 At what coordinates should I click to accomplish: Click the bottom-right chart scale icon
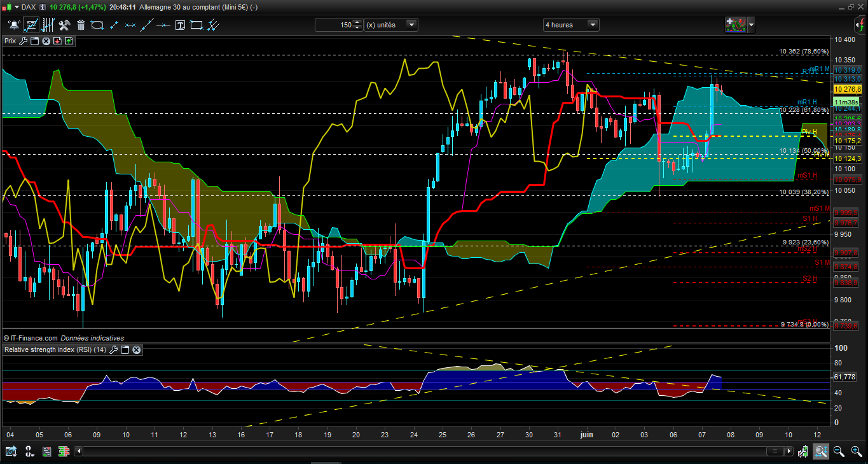tap(804, 451)
